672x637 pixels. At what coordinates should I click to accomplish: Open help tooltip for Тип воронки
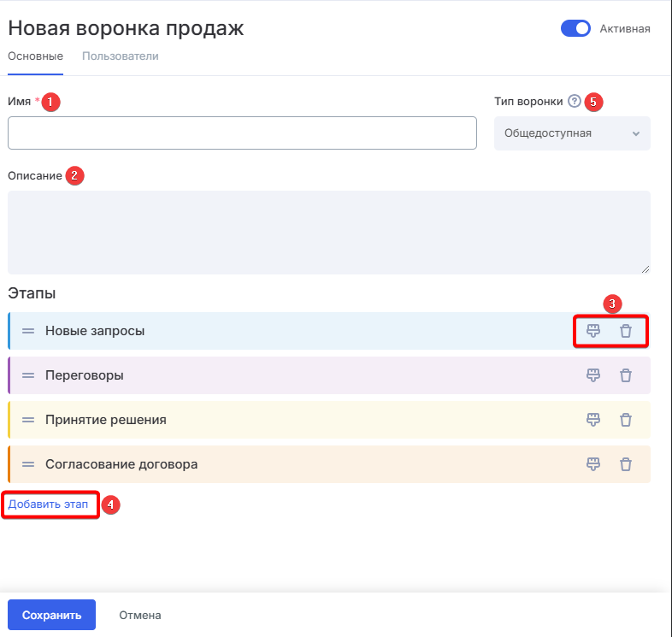point(575,101)
